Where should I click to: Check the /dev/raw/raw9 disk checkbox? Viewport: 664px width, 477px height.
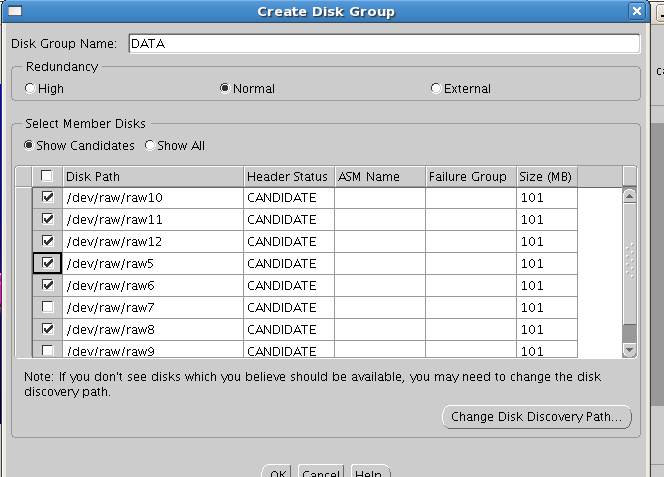point(48,350)
